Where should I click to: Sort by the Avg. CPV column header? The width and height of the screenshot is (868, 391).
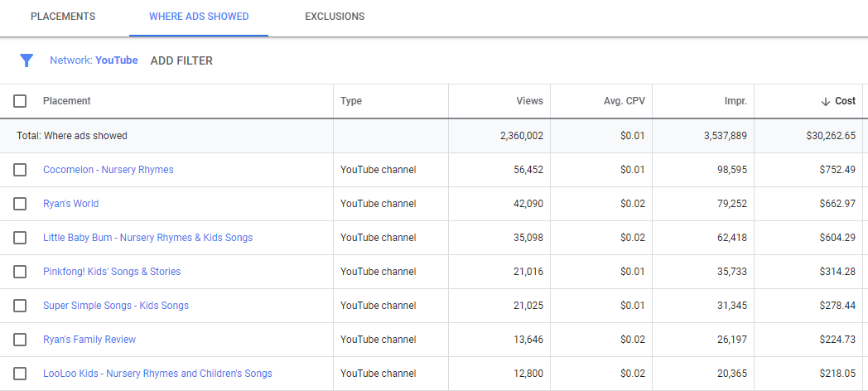(x=624, y=101)
